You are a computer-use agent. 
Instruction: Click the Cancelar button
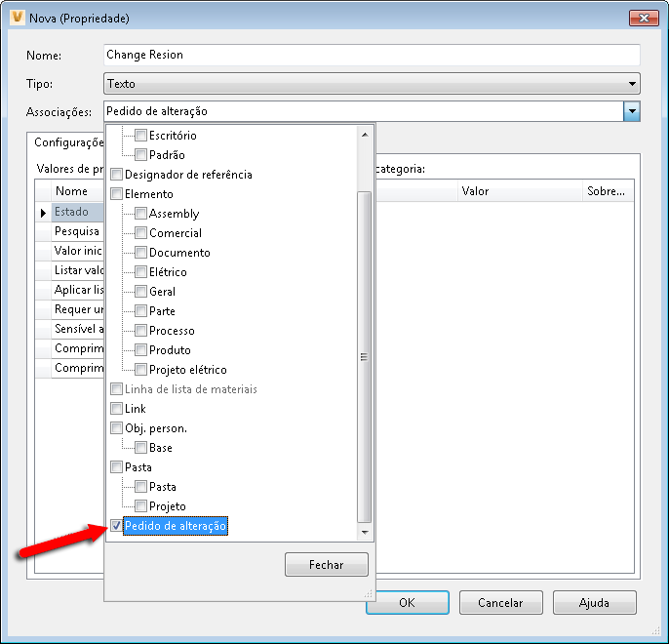tap(501, 603)
